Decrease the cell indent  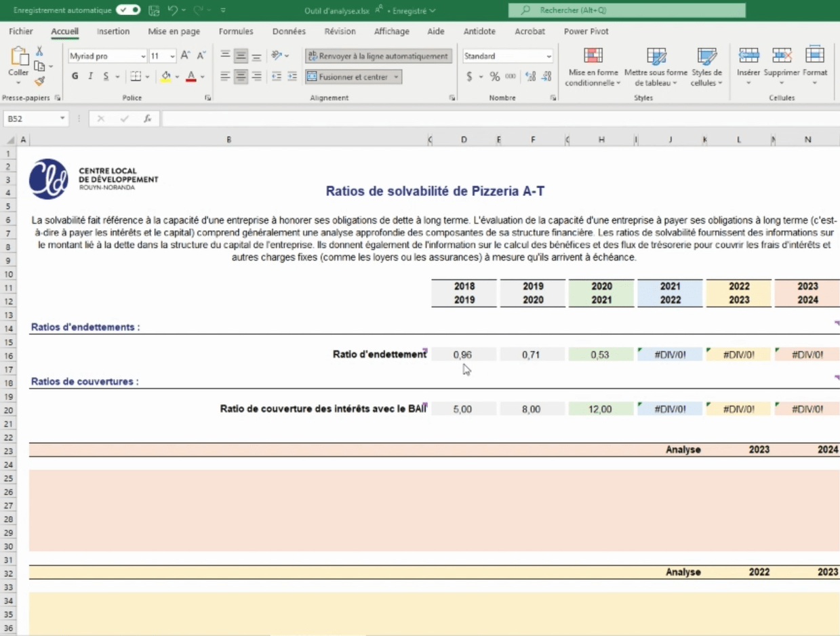point(277,77)
